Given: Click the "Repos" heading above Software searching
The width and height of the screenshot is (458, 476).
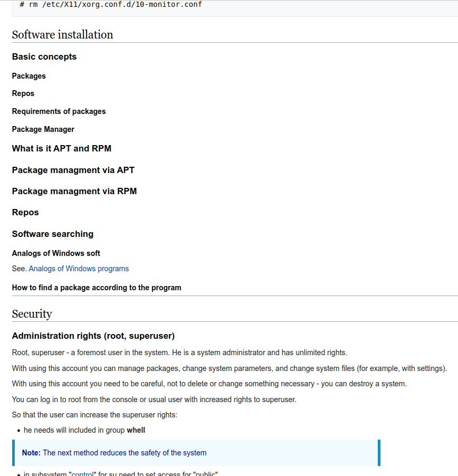Looking at the screenshot, I should (x=25, y=213).
